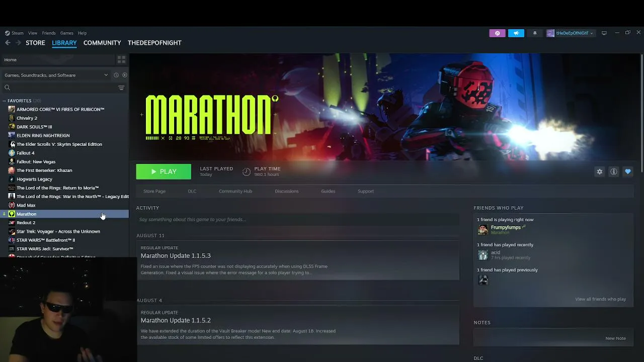Click the user avatar next to tHeDeEpOfNiGhT
This screenshot has width=644, height=362.
(550, 33)
